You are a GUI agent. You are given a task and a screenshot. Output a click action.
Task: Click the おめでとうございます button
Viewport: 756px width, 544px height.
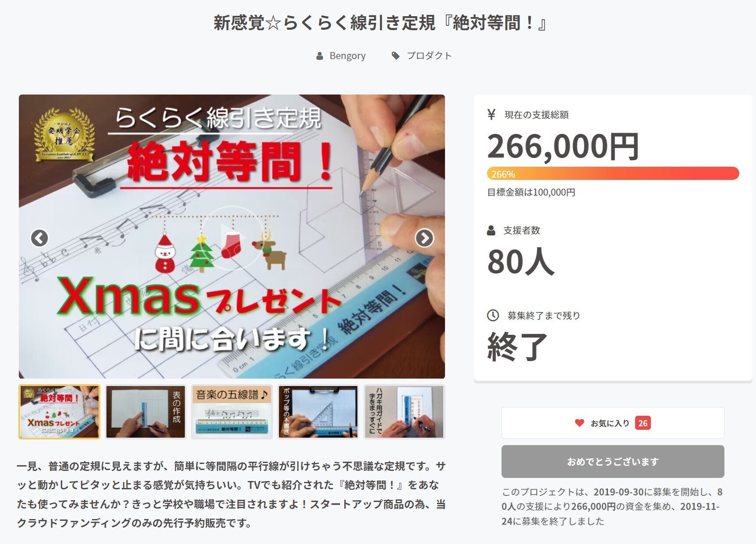tap(613, 461)
